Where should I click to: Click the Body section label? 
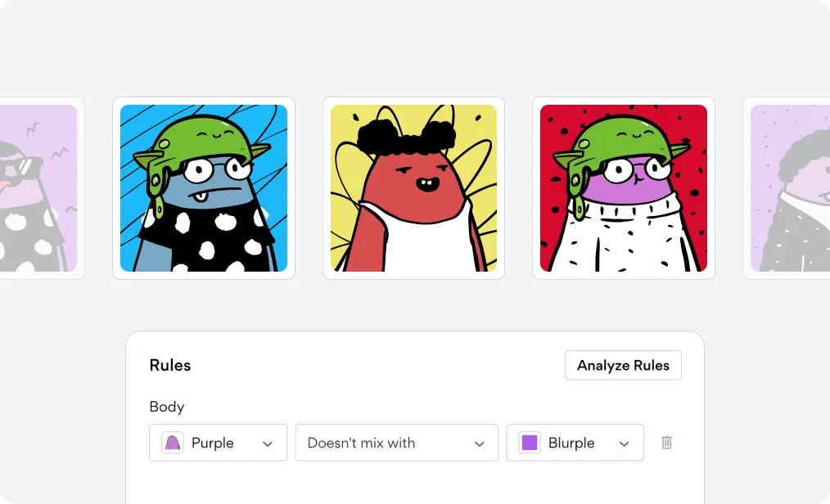coord(167,407)
